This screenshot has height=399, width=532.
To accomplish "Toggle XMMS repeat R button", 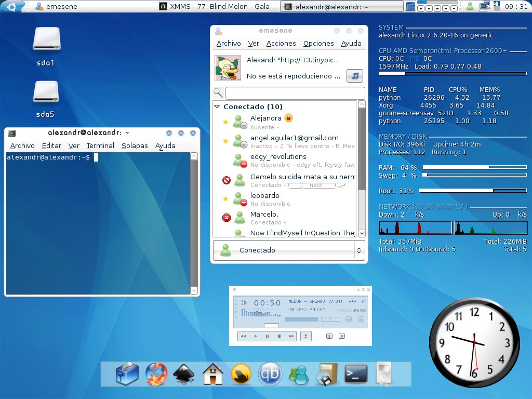I will (x=342, y=336).
